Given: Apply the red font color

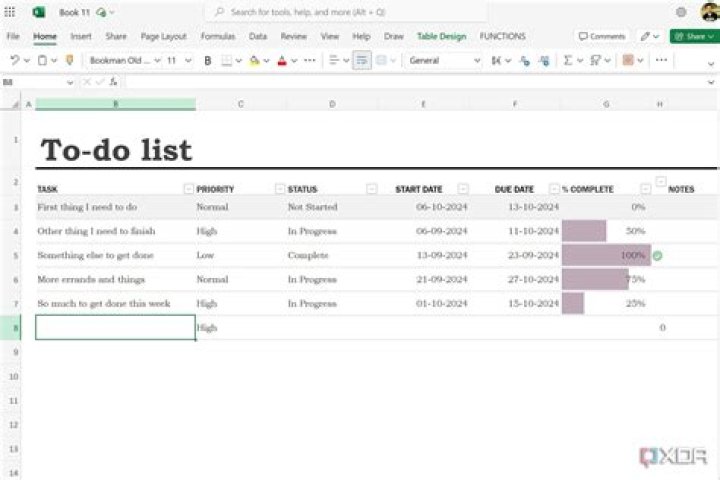Looking at the screenshot, I should [x=282, y=61].
